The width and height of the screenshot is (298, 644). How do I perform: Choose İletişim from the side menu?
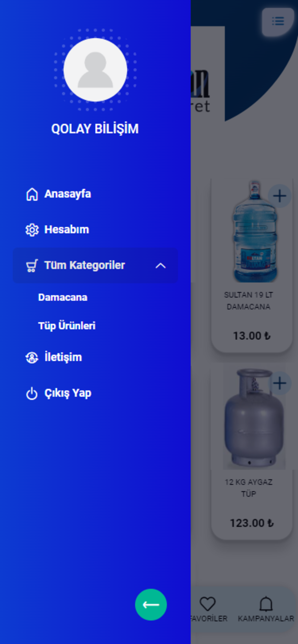pyautogui.click(x=63, y=357)
